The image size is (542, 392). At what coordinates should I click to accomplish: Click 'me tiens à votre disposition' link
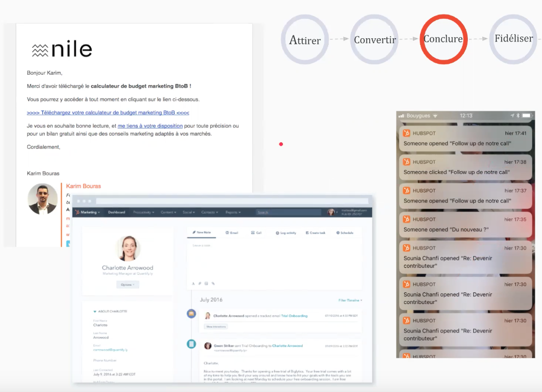tap(150, 126)
